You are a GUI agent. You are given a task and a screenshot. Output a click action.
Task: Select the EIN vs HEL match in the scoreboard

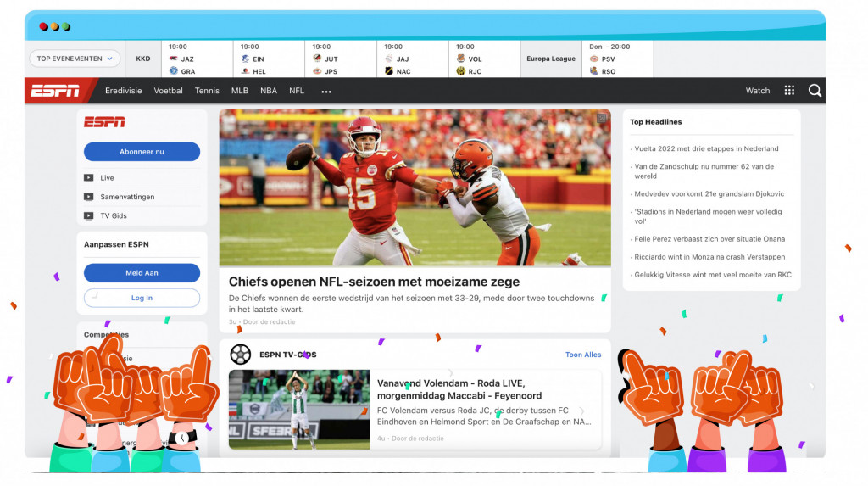pyautogui.click(x=269, y=59)
